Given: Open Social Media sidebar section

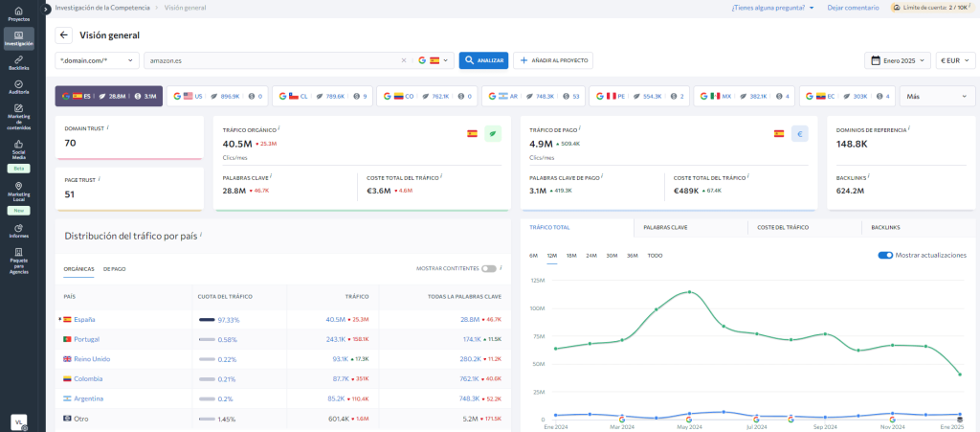Looking at the screenshot, I should point(19,150).
